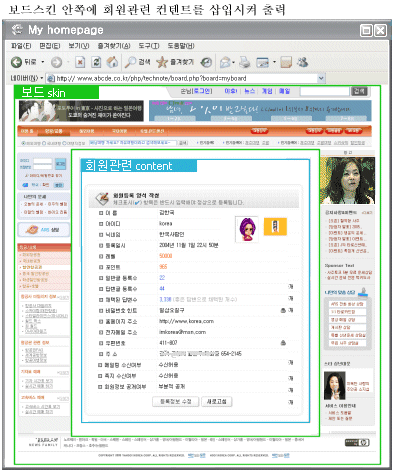Click the browser Back arrow icon
This screenshot has width=394, height=470.
click(16, 62)
